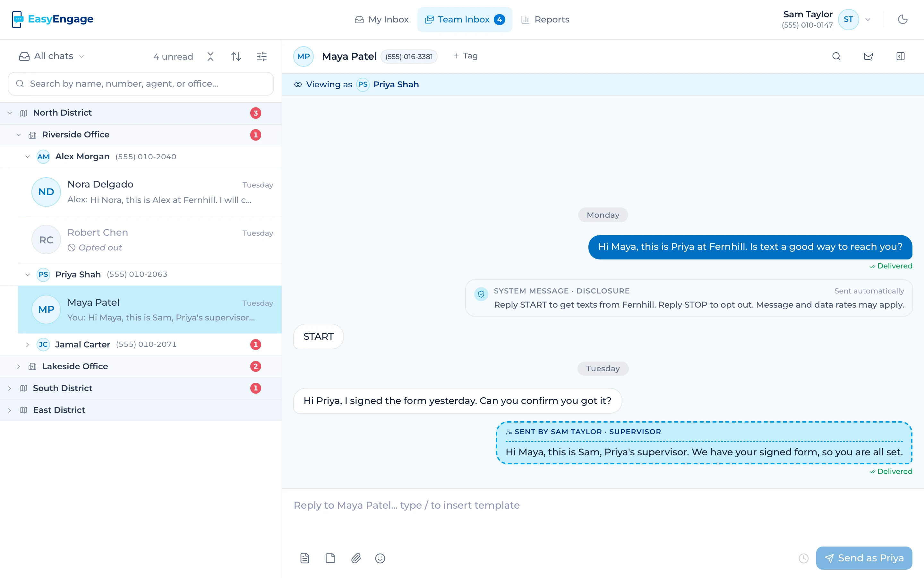924x578 pixels.
Task: Insert template document icon
Action: (305, 558)
